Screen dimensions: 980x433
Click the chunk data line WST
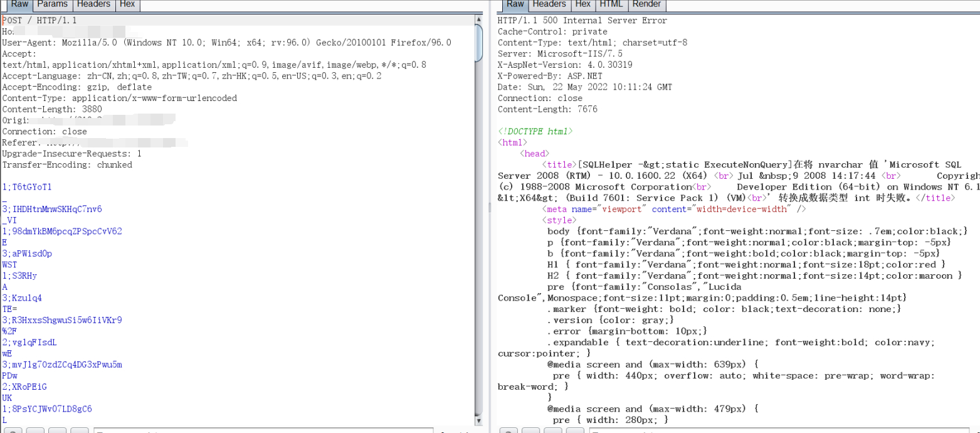pos(9,265)
